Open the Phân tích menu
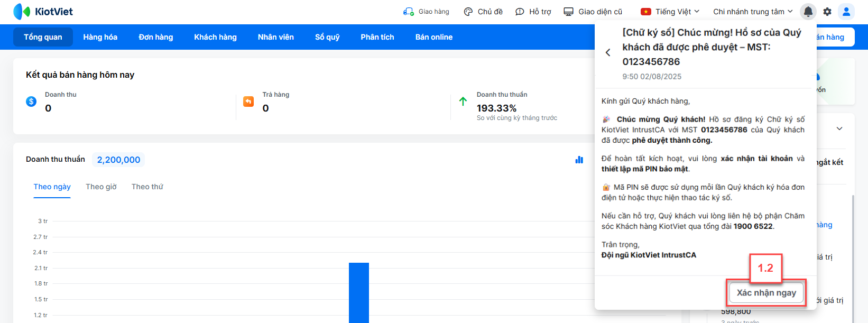The width and height of the screenshot is (868, 323). tap(377, 37)
